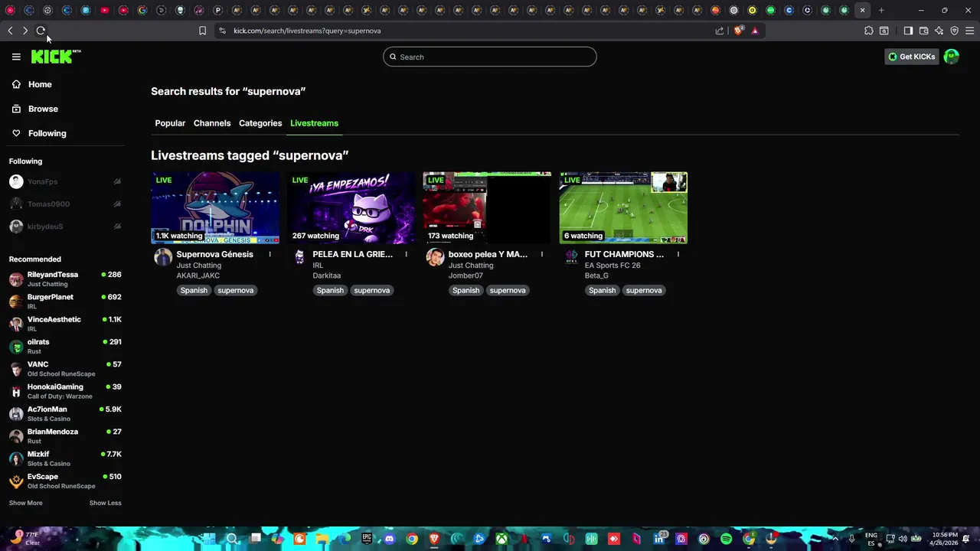Open EA Sports FC 26 category link
Viewport: 980px width, 551px height.
point(612,266)
